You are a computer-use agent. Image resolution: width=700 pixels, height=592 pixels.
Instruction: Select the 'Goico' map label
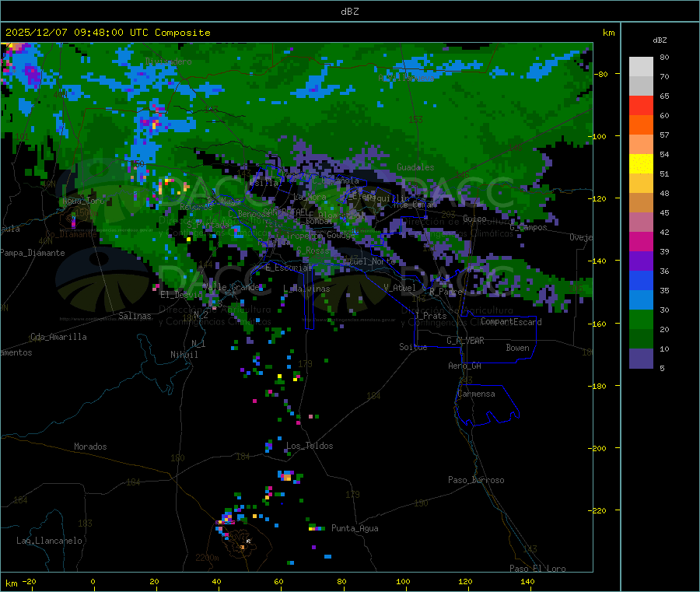474,219
